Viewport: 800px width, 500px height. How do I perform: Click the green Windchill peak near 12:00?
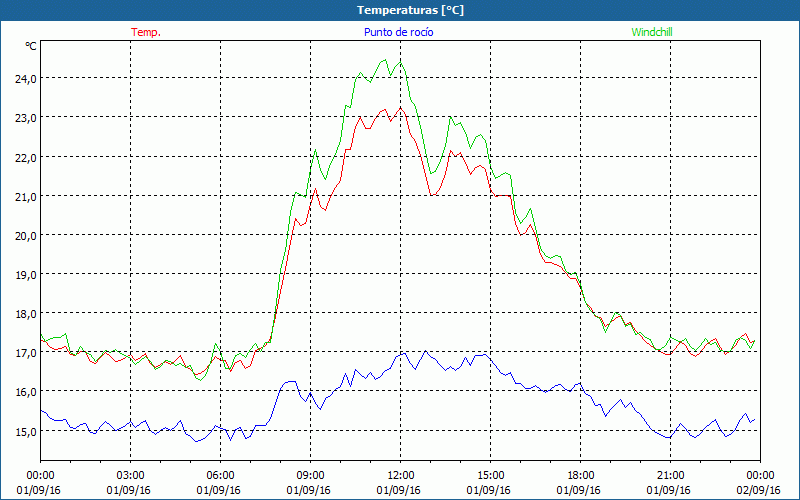pyautogui.click(x=401, y=62)
